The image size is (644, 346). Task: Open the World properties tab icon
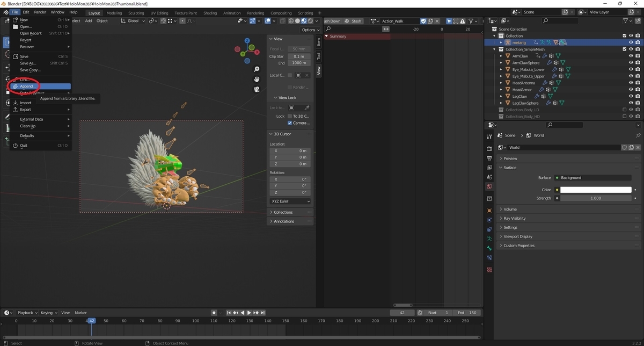pyautogui.click(x=489, y=186)
